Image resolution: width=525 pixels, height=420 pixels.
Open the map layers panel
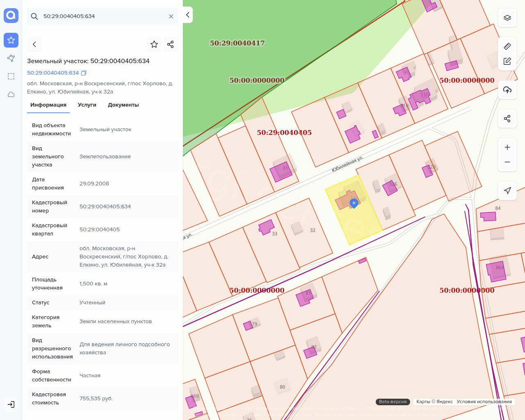click(507, 18)
